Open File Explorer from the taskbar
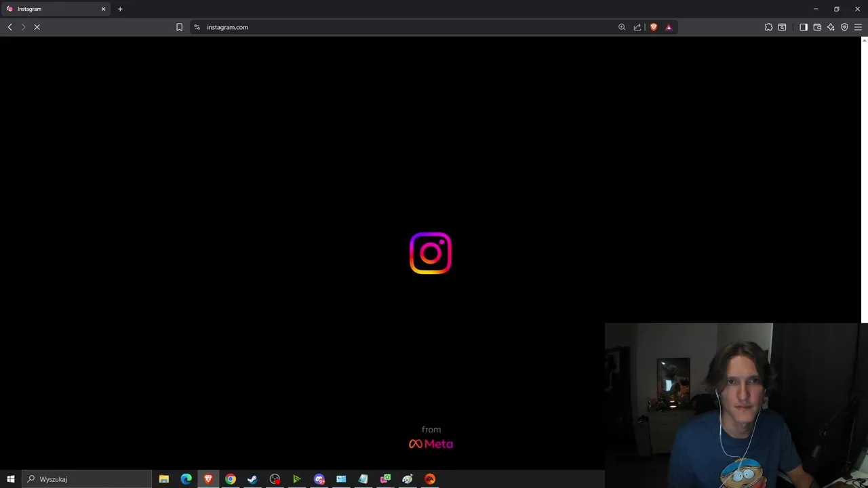Image resolution: width=868 pixels, height=488 pixels. tap(164, 479)
